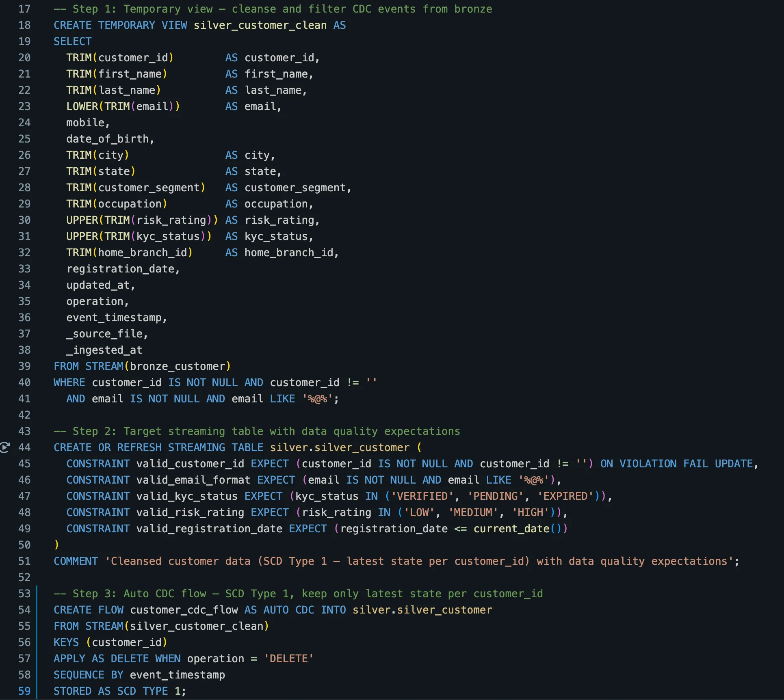
Task: Click 'risk_rating,' alias on line 30
Action: 282,220
